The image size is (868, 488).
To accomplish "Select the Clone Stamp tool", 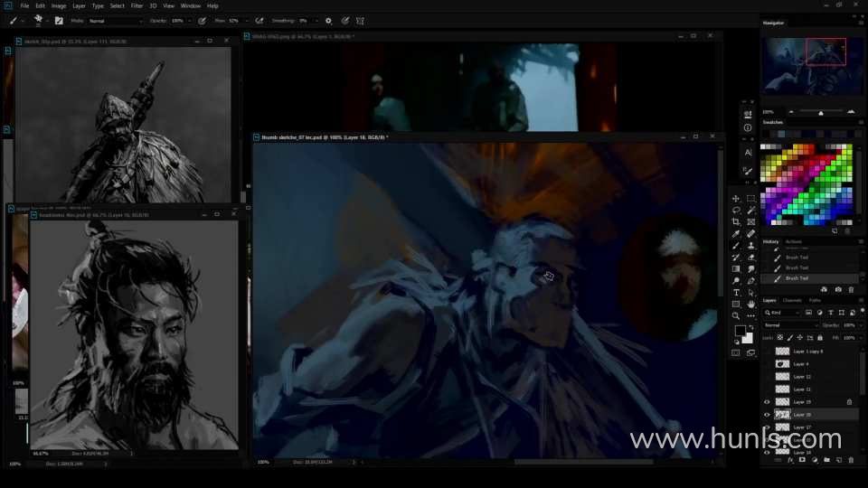I will [751, 246].
